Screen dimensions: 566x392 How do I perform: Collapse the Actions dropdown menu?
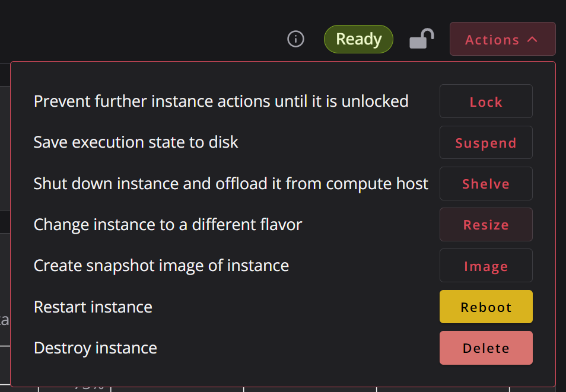coord(503,39)
